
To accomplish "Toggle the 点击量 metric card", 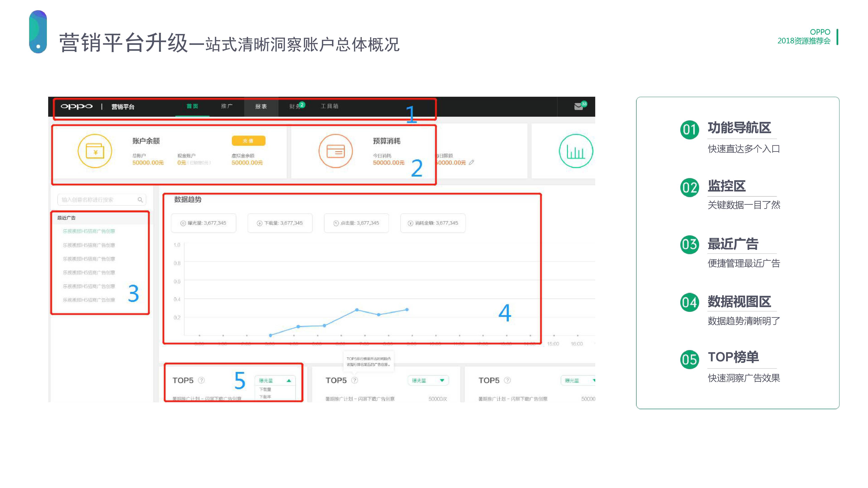I will click(356, 223).
